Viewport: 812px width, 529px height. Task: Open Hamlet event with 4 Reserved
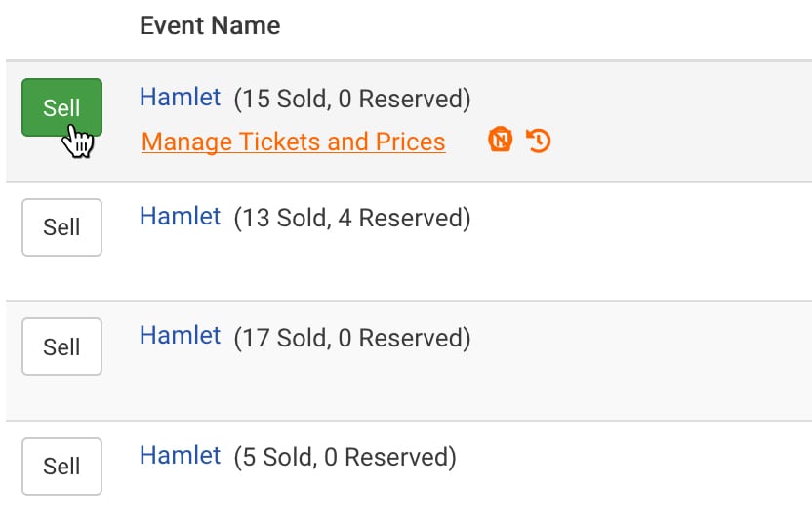181,216
